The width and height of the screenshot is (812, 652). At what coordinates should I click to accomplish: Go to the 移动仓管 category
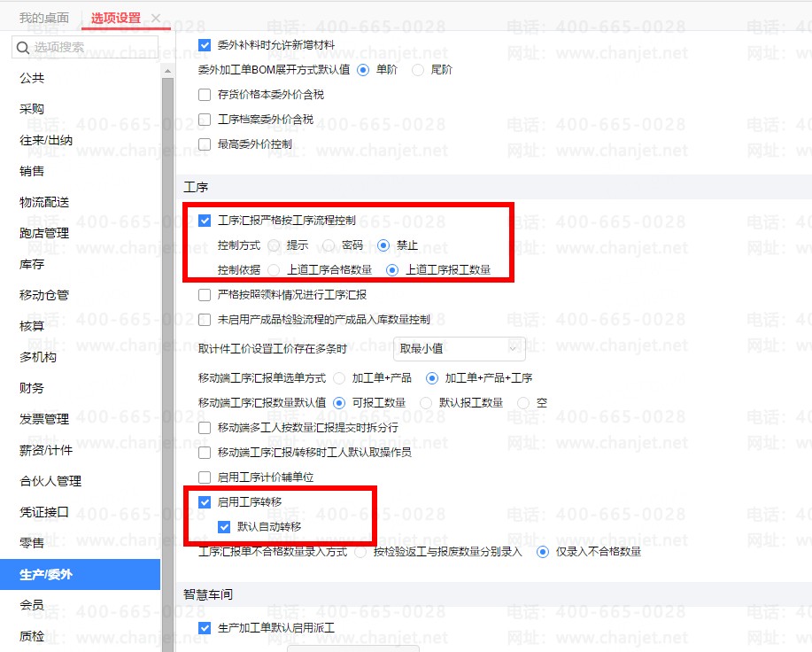click(x=44, y=295)
